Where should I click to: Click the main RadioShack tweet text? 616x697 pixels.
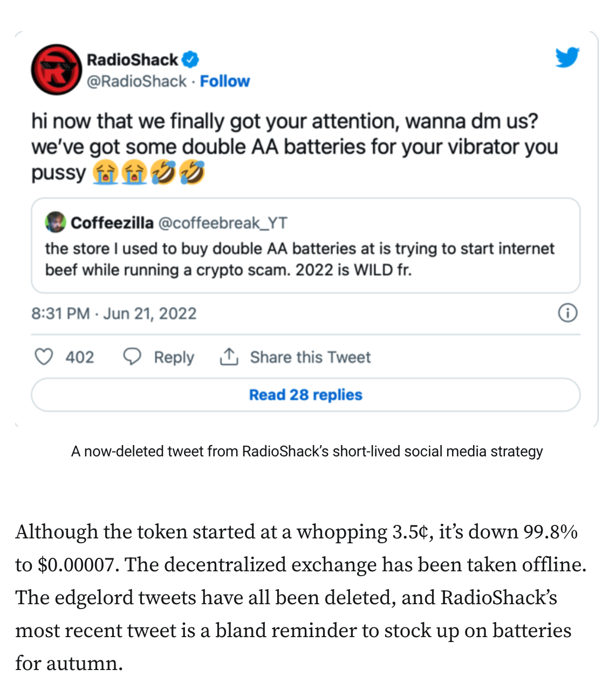[x=294, y=147]
